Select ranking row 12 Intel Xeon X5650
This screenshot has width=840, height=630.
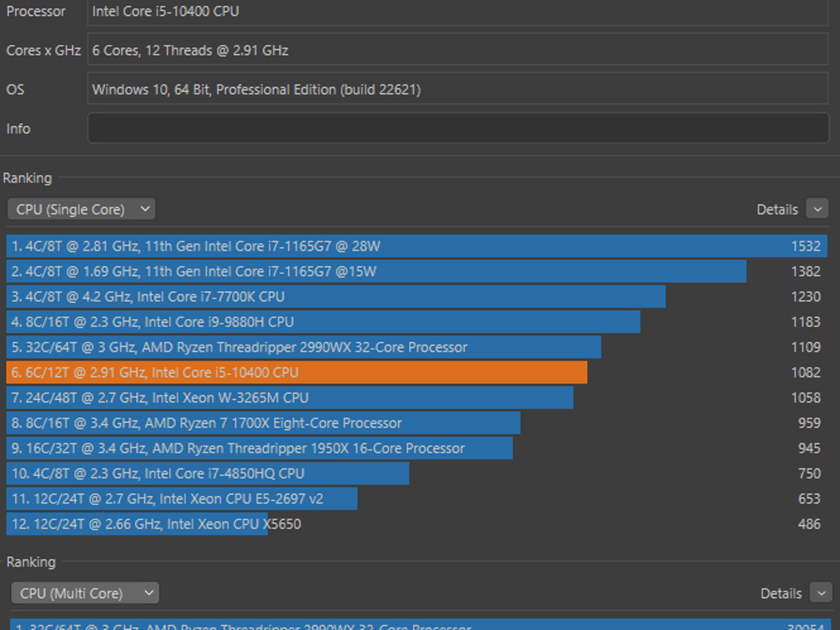(417, 524)
